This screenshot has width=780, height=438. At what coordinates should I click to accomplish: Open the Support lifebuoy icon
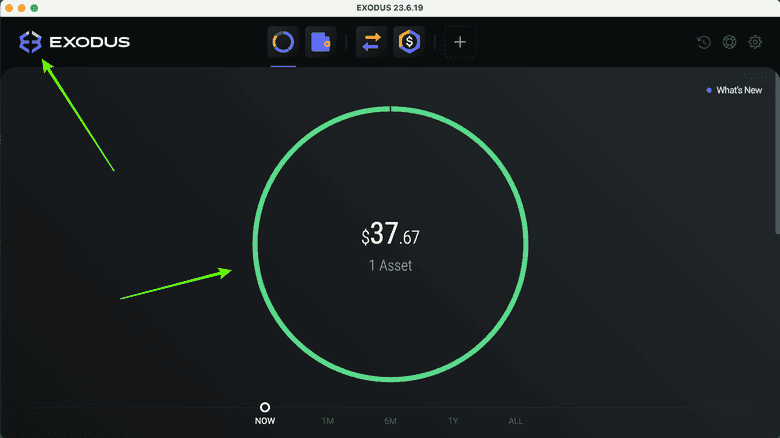729,42
